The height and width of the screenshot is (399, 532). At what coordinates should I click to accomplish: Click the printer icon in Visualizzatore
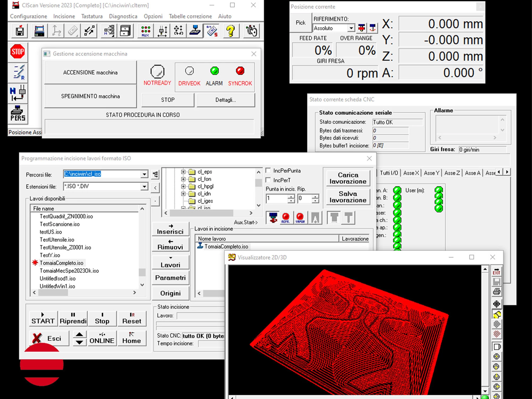coord(496,292)
